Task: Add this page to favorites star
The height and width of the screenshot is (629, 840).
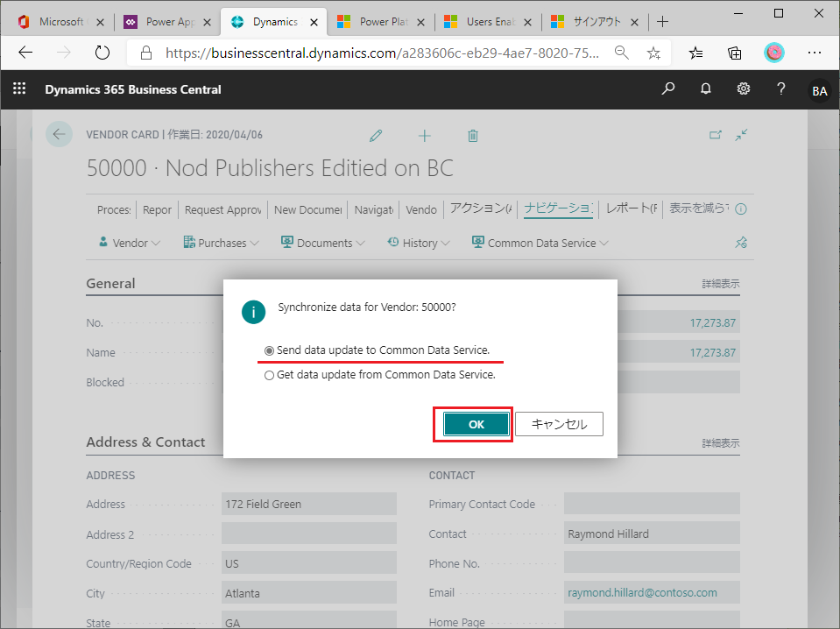Action: tap(653, 53)
